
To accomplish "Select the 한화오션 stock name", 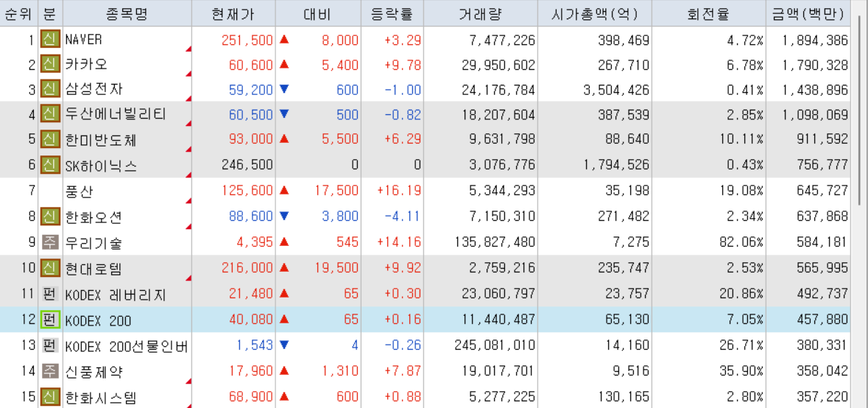I will [94, 217].
